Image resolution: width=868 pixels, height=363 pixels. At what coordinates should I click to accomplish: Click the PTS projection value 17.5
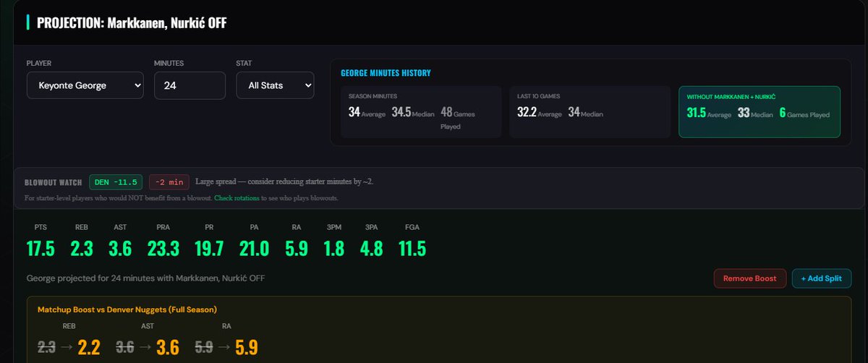point(41,249)
